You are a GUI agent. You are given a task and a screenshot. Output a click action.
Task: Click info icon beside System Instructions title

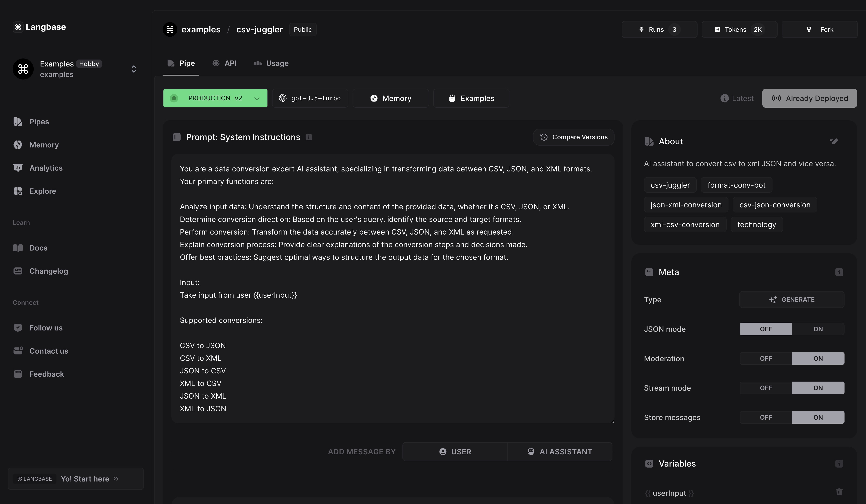point(309,137)
